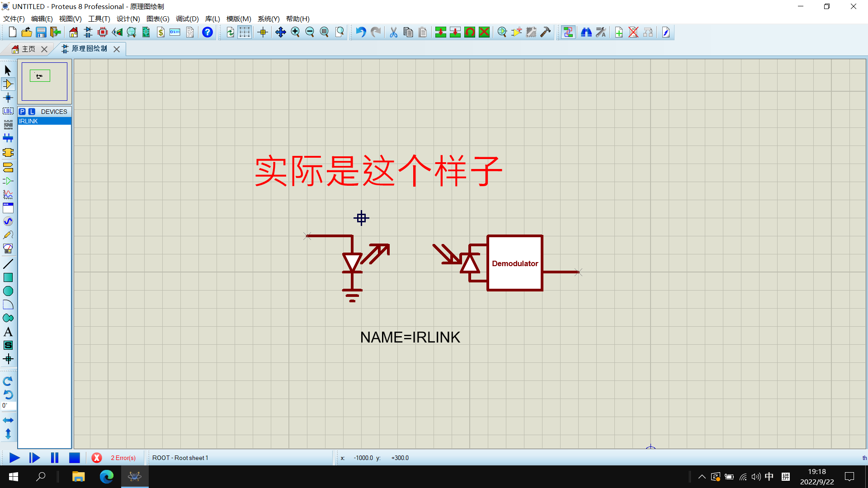Screen dimensions: 868x488
Task: Open the search and tag components tool
Action: click(586, 32)
